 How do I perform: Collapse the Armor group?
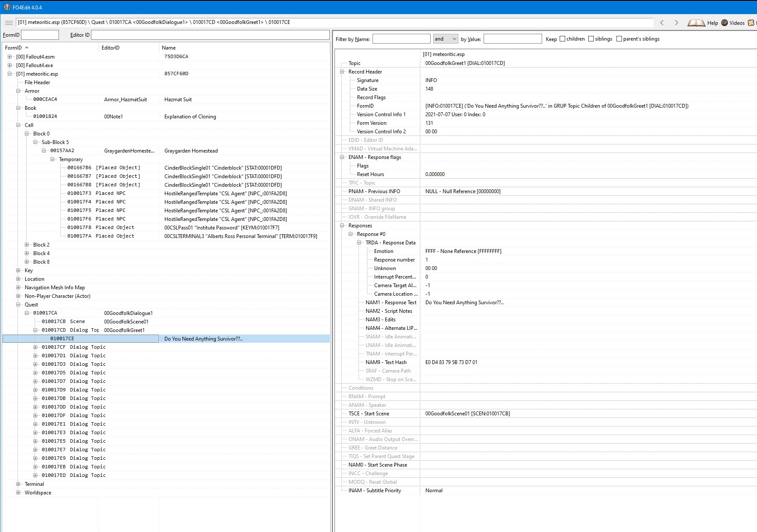coord(18,91)
